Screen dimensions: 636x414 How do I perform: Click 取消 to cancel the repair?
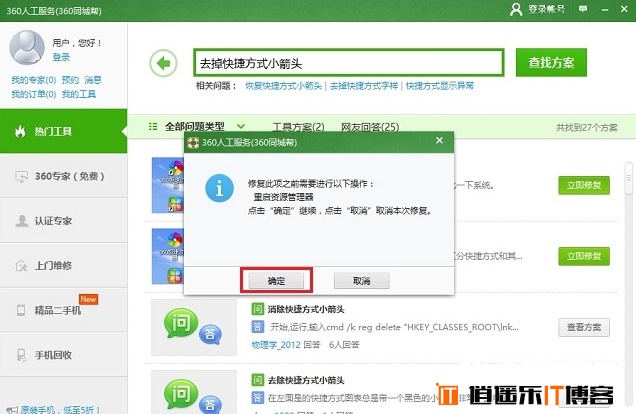(361, 281)
